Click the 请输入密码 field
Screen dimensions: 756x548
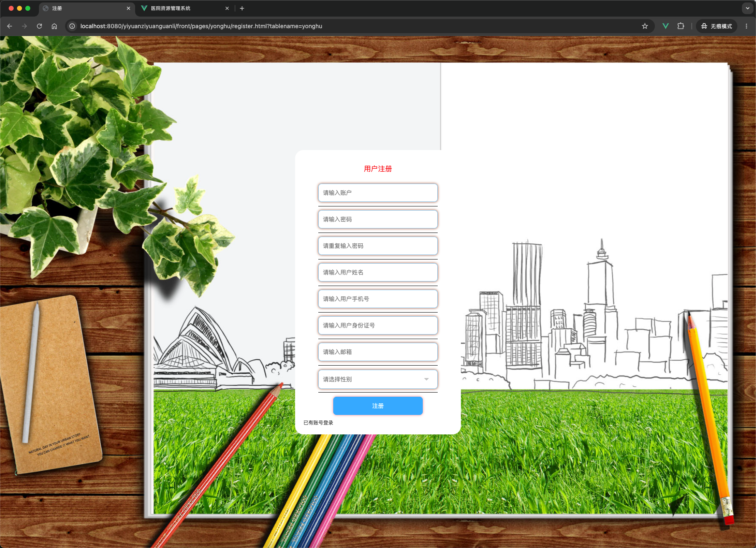tap(378, 219)
